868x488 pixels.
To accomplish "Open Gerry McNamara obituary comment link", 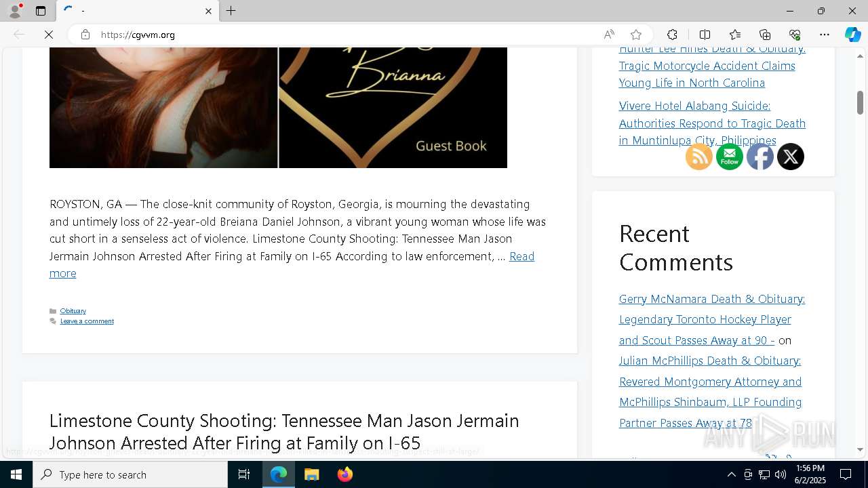I will tap(712, 319).
